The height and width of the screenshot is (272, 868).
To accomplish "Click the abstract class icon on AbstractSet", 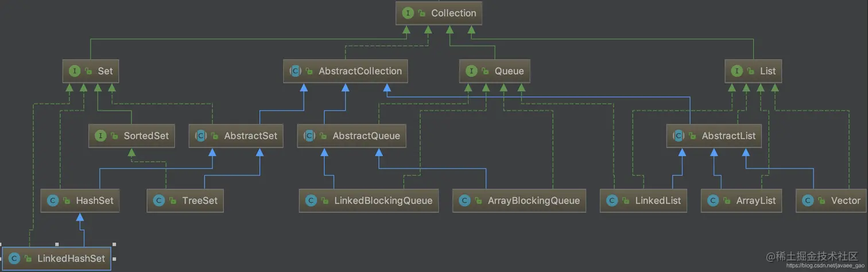I will click(201, 136).
